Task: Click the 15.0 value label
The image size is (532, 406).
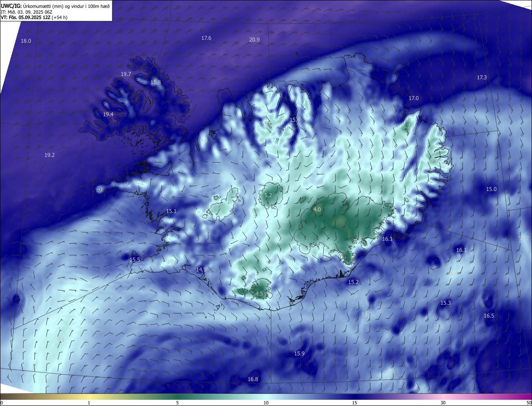Action: tap(491, 189)
